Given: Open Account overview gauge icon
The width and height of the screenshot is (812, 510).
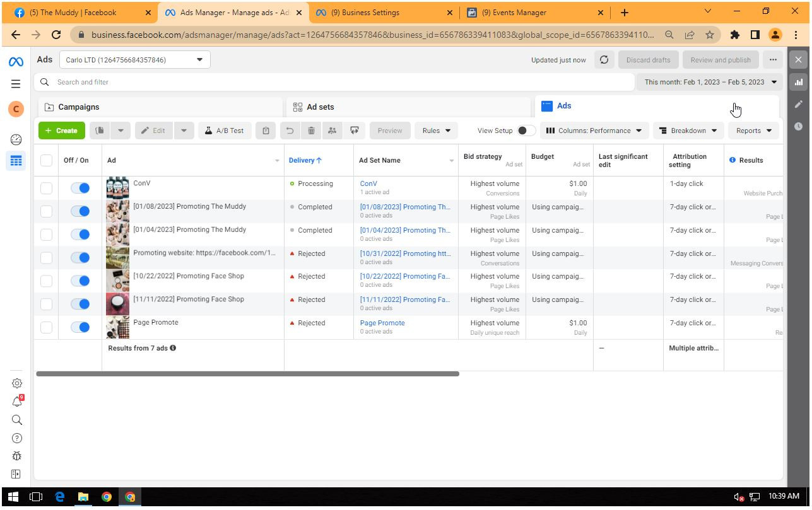Looking at the screenshot, I should (16, 140).
